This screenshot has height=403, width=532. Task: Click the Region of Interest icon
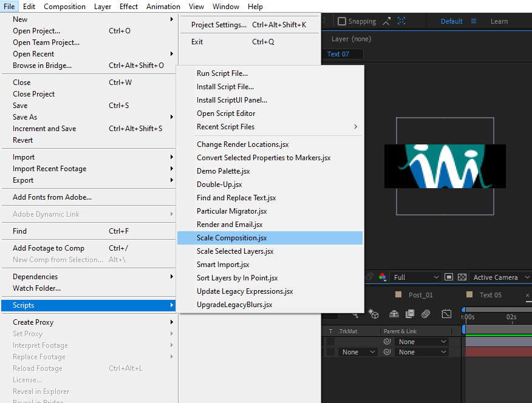click(449, 277)
